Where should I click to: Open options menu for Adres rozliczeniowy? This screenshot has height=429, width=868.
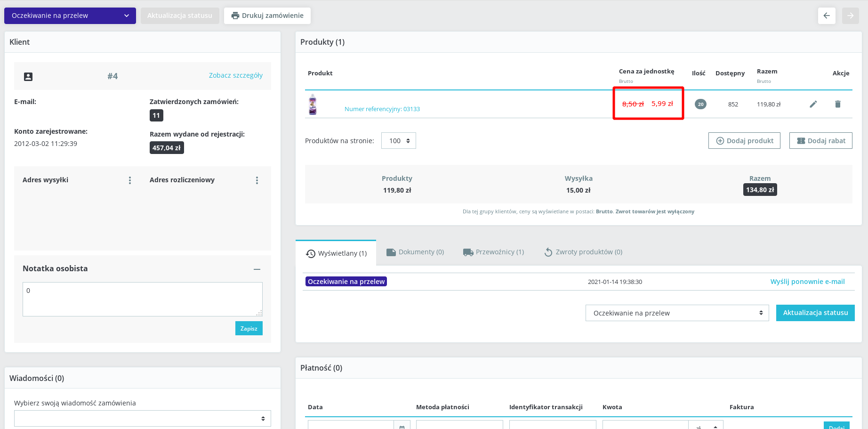(257, 180)
